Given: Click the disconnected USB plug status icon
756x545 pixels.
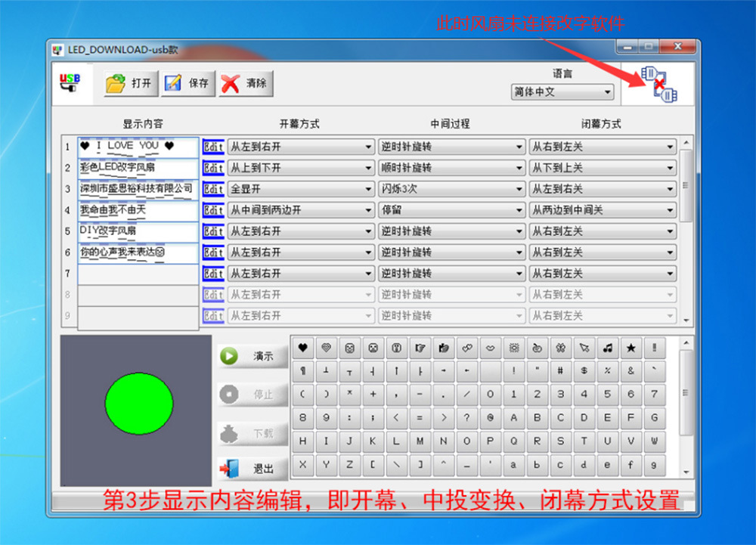Looking at the screenshot, I should click(x=658, y=85).
